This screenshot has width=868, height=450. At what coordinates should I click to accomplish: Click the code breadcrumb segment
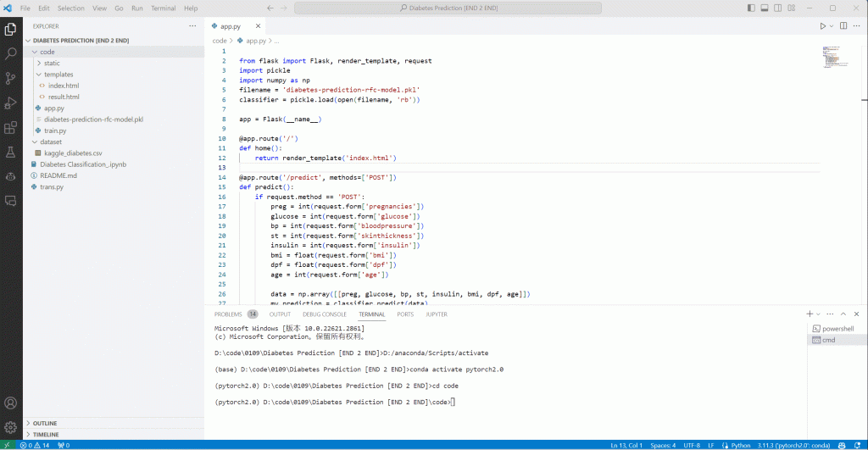[220, 41]
